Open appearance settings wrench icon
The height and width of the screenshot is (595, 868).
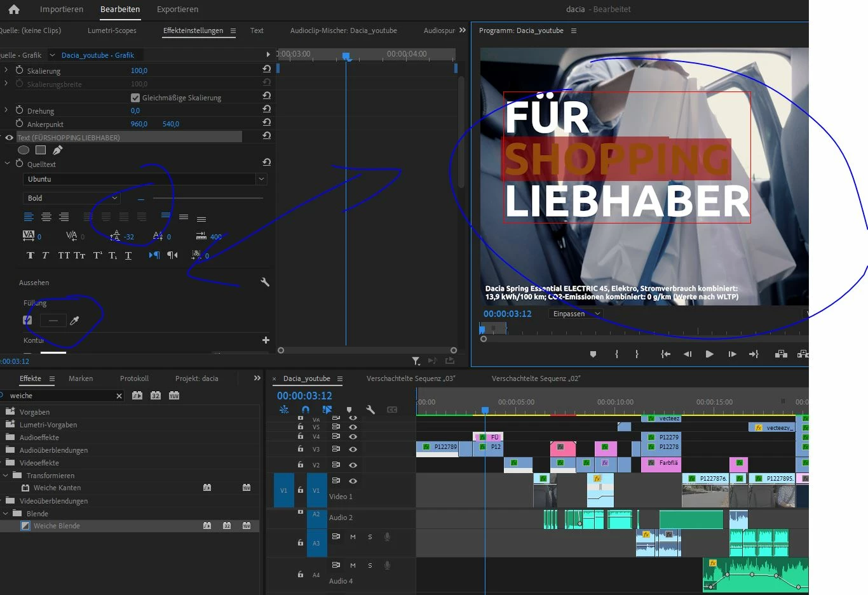point(265,283)
